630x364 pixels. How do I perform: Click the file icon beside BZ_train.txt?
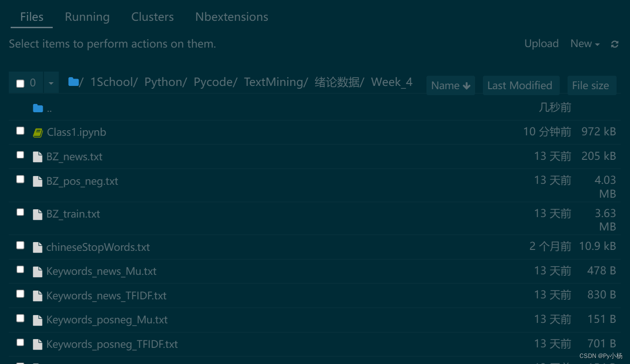tap(37, 213)
